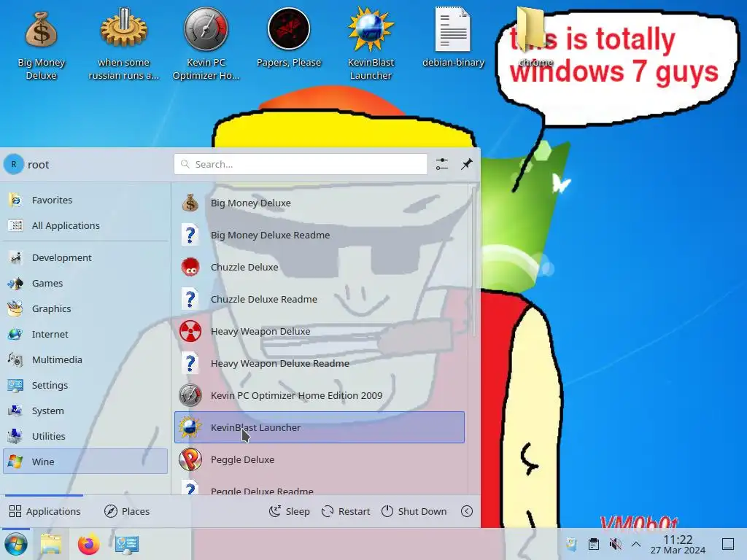The height and width of the screenshot is (560, 747).
Task: Open the clipboard tray icon
Action: coord(594,544)
